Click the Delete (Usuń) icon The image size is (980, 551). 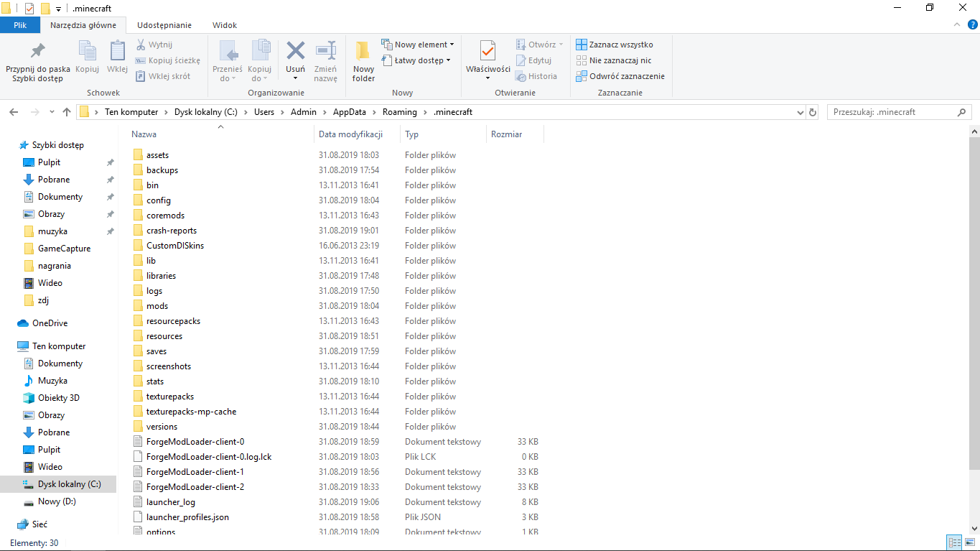(x=295, y=52)
